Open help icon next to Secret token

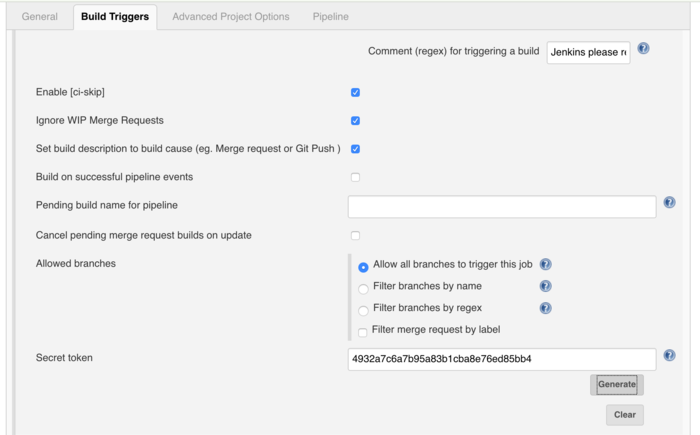click(x=669, y=356)
